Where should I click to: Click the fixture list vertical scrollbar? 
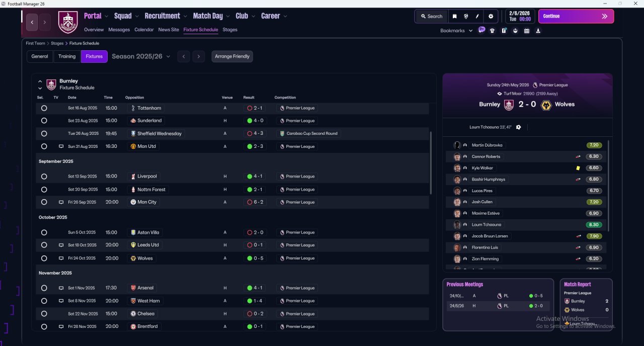[430, 163]
